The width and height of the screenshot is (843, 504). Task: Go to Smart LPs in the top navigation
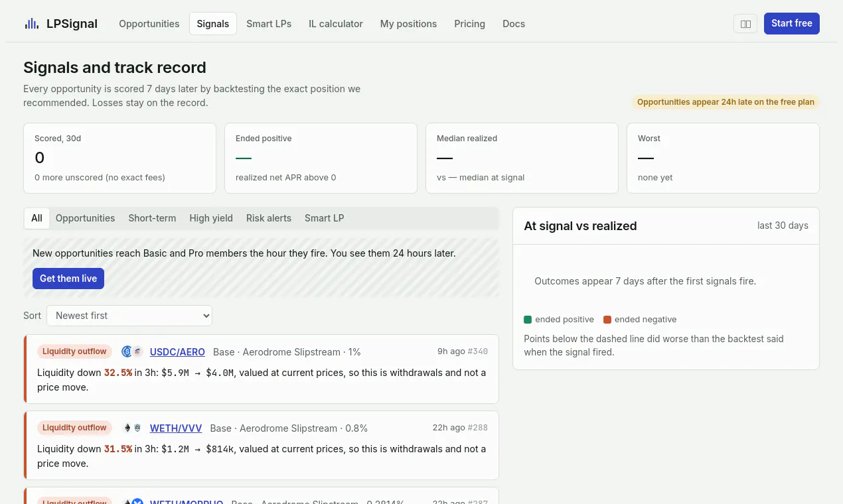point(269,24)
